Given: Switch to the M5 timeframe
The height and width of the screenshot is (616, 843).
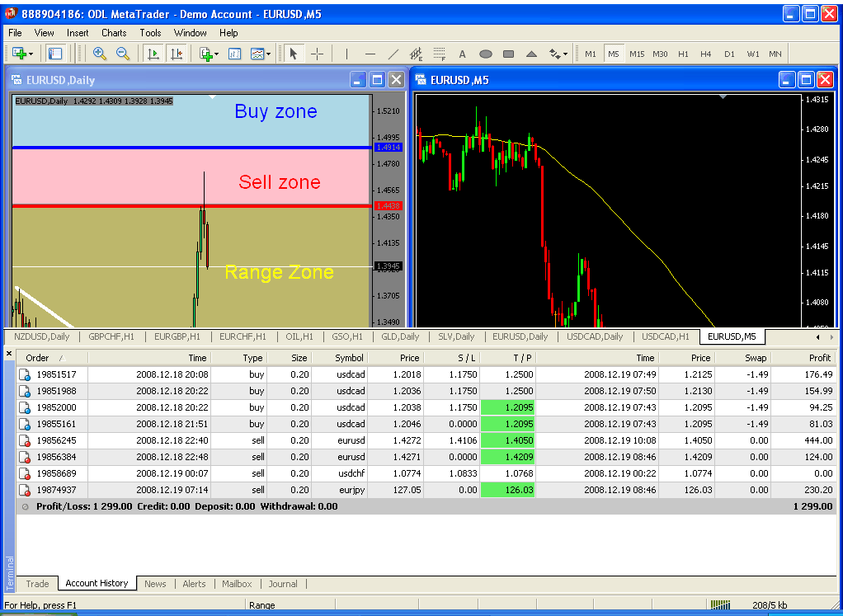Looking at the screenshot, I should 614,54.
